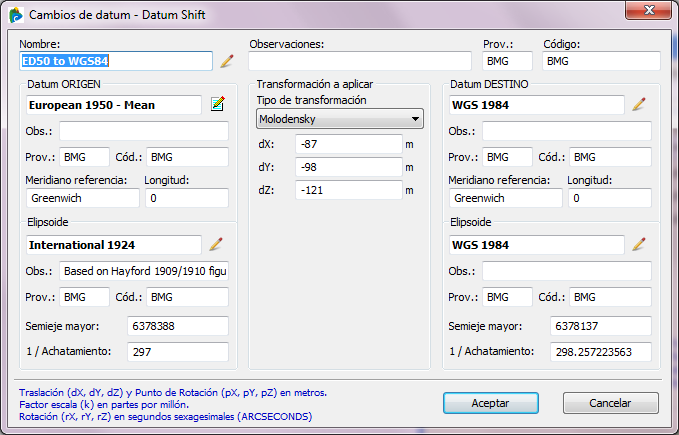Click the origin 1 / Achatamiento field 297
Screen dimensions: 679x435
click(177, 352)
